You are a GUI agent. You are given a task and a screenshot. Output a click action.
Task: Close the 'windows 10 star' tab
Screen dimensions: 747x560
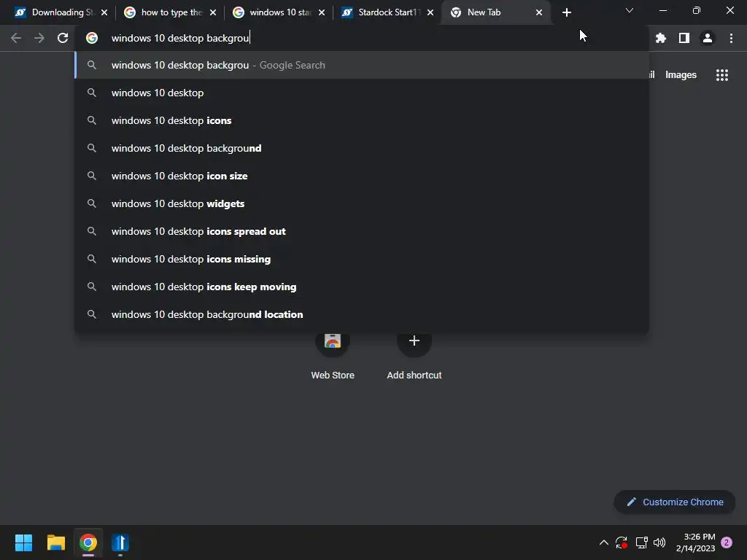pos(322,12)
